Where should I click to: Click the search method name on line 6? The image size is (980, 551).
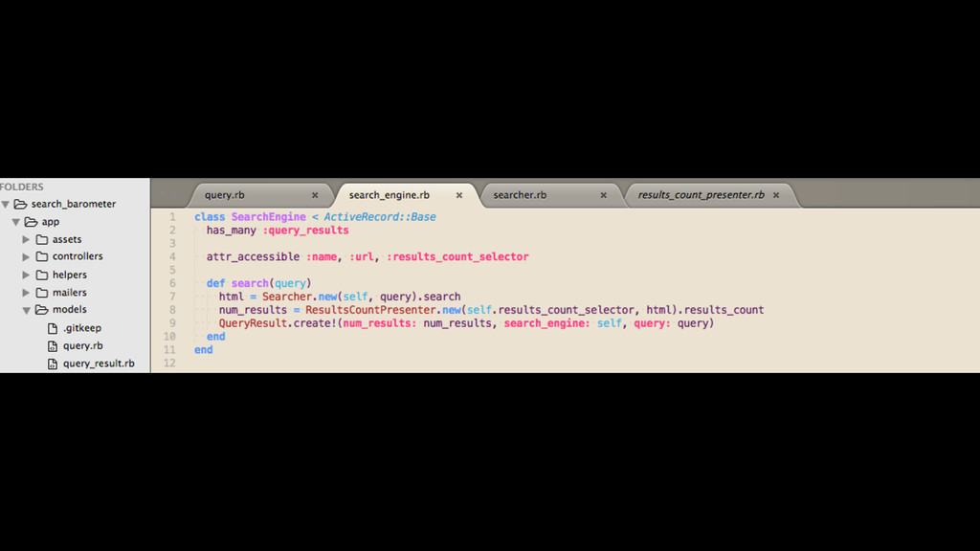(x=250, y=283)
